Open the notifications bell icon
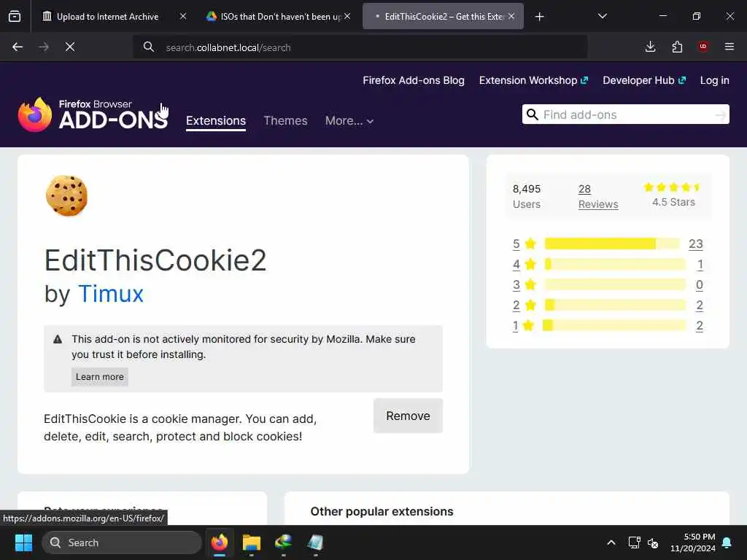 tap(727, 542)
